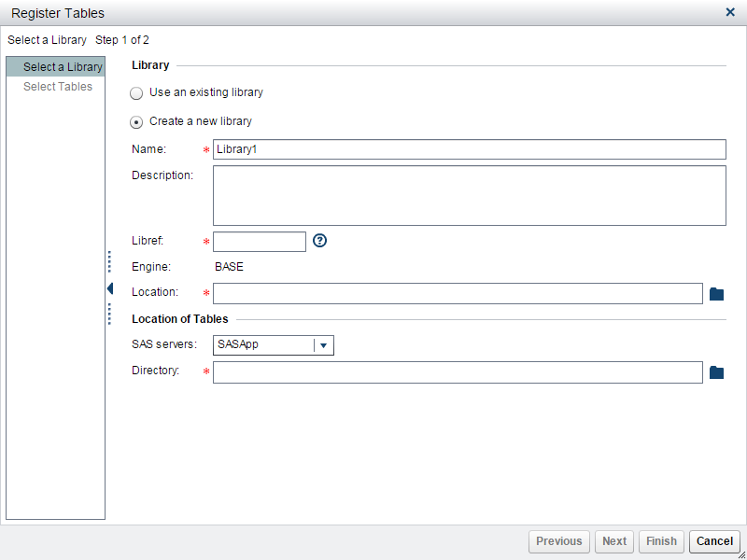Click the Libref input field
The height and width of the screenshot is (560, 747).
(x=259, y=241)
